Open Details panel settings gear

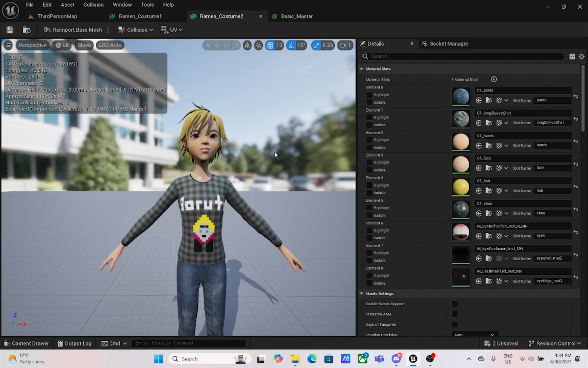(x=581, y=57)
